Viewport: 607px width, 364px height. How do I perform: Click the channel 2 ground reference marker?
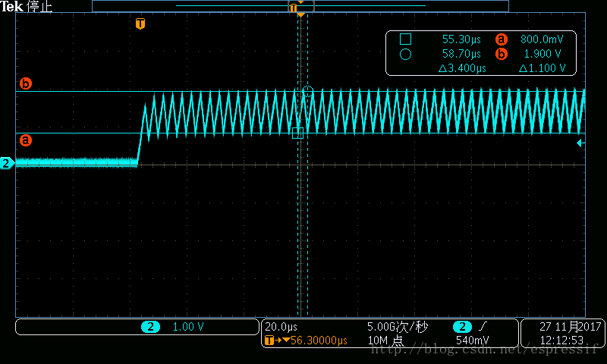pos(7,163)
